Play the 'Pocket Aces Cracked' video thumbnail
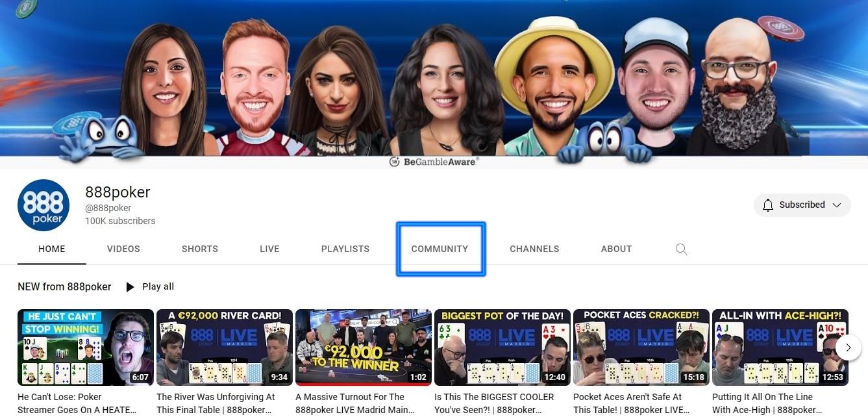 [x=641, y=347]
